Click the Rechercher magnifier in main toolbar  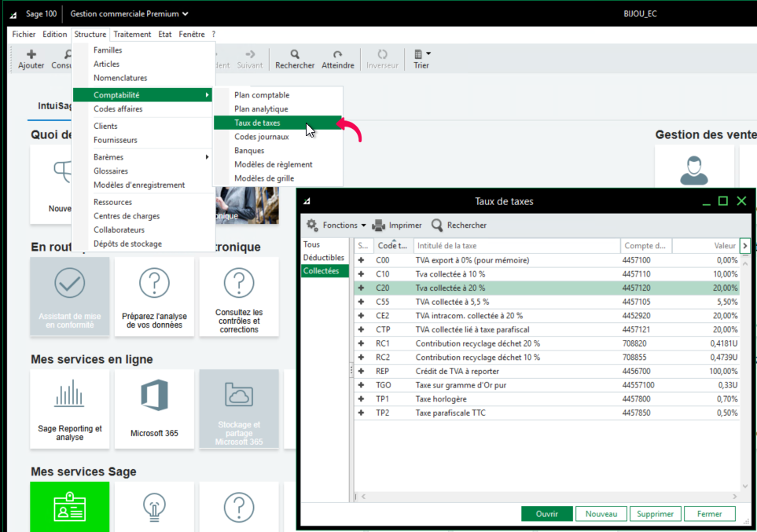(295, 54)
